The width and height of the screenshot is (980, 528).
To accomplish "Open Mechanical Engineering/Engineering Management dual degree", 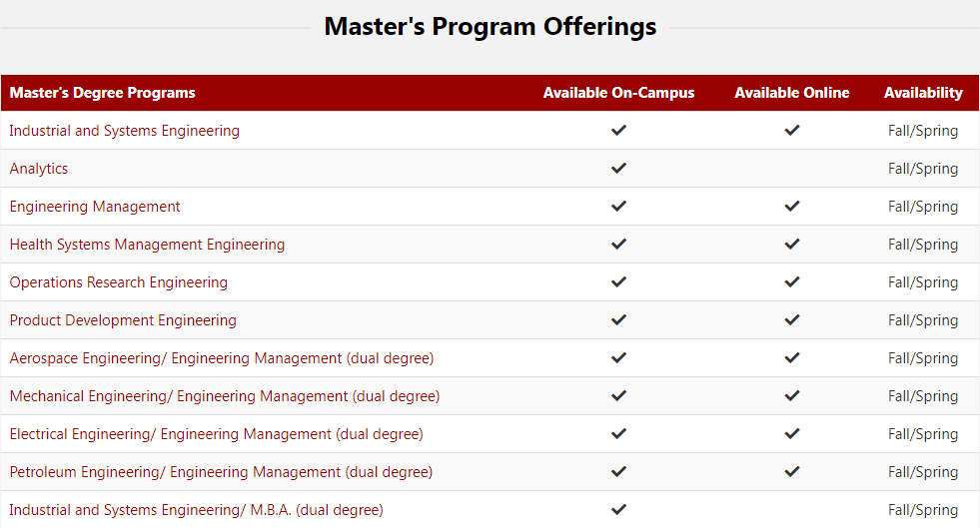I will point(225,396).
